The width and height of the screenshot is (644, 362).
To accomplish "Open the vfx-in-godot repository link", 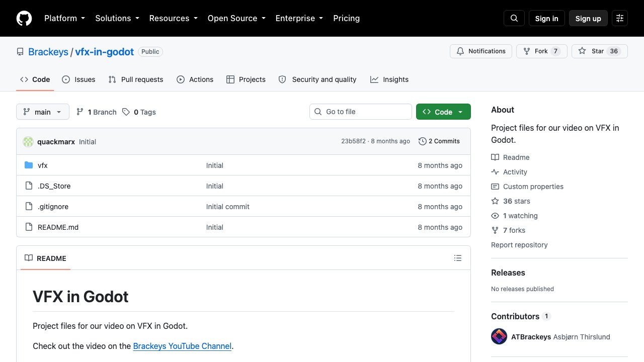I will coord(105,52).
